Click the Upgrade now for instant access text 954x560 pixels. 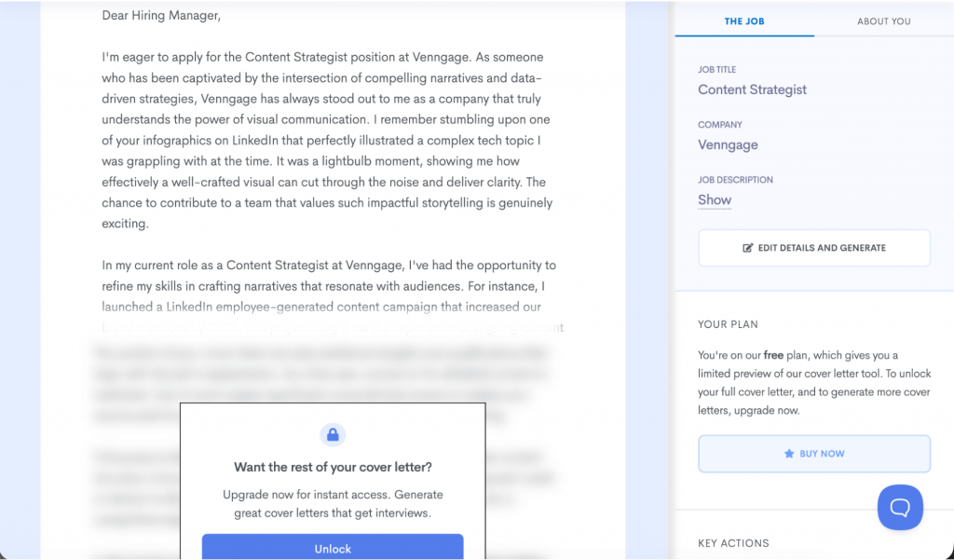click(x=332, y=503)
